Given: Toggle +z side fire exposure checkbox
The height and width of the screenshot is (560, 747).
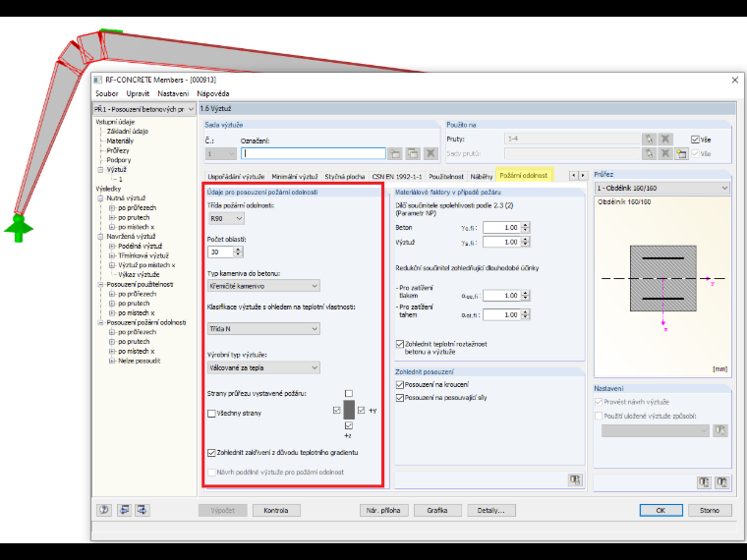Looking at the screenshot, I should coord(349,425).
